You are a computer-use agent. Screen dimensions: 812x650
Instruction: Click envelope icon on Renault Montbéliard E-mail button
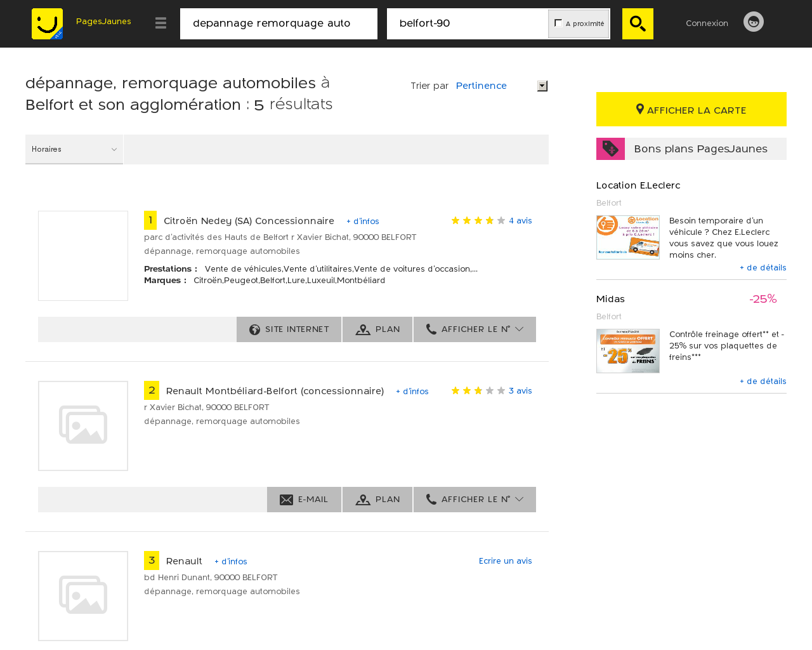(286, 500)
